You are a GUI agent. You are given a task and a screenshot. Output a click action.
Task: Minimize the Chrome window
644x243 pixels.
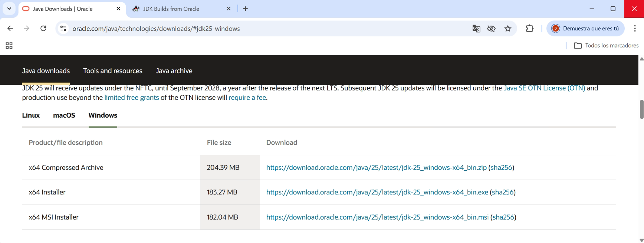click(x=592, y=9)
